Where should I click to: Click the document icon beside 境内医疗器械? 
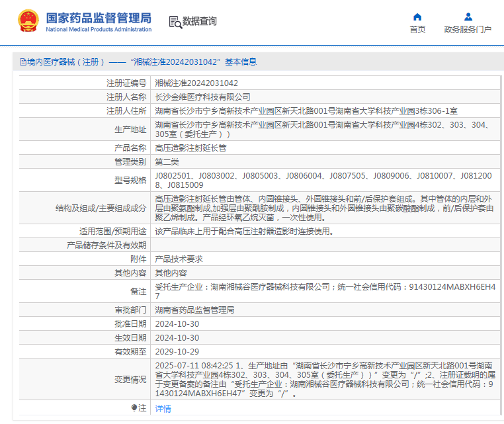tap(23, 62)
